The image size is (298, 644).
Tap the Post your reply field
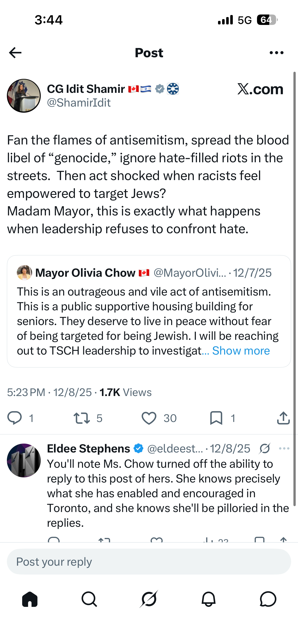149,562
